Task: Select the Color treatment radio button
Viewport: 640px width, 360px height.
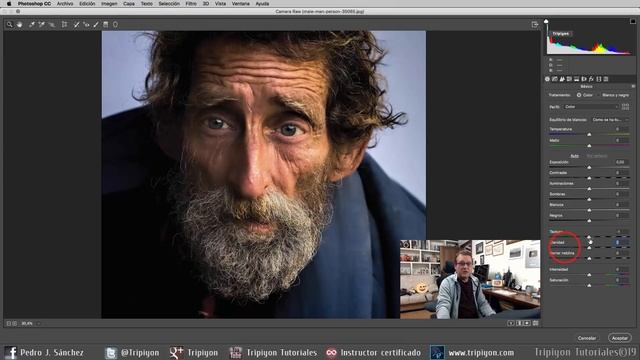Action: [x=579, y=95]
